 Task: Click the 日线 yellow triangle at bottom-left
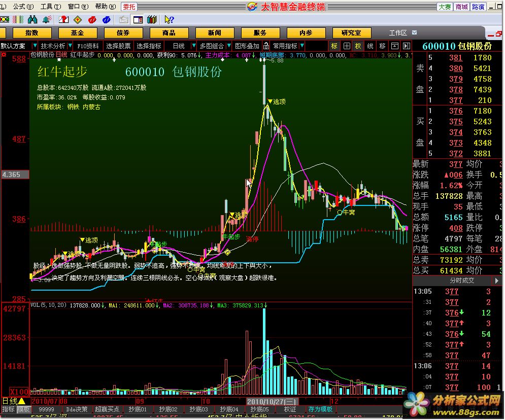coord(22,401)
